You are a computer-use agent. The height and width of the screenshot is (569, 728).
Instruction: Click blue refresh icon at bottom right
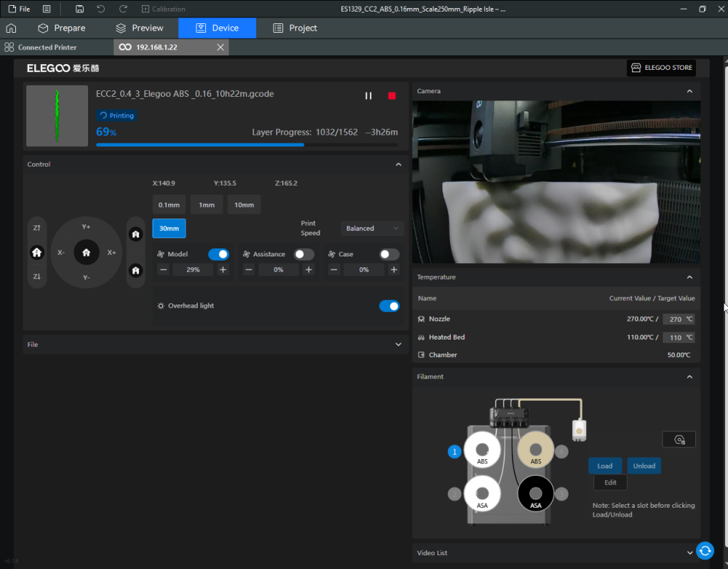(x=704, y=551)
